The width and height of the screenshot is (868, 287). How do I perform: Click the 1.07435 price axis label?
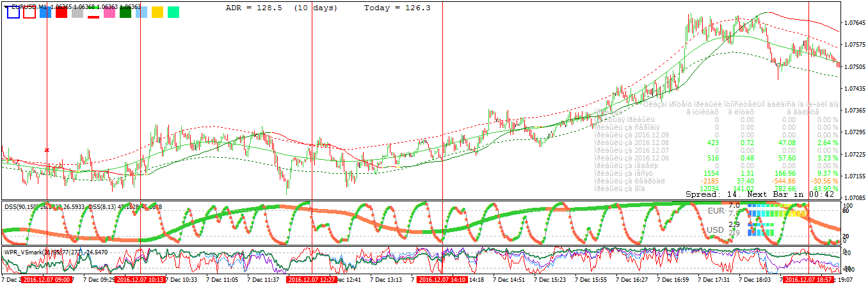tap(855, 89)
